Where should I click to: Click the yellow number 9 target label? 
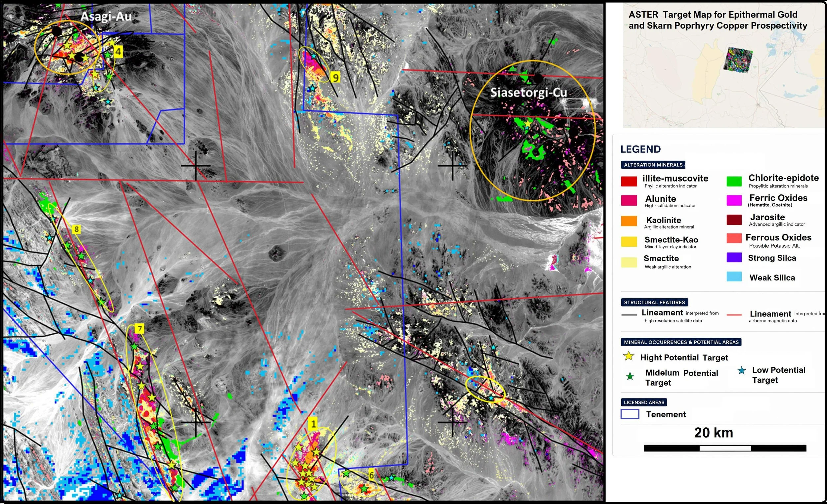coord(335,78)
